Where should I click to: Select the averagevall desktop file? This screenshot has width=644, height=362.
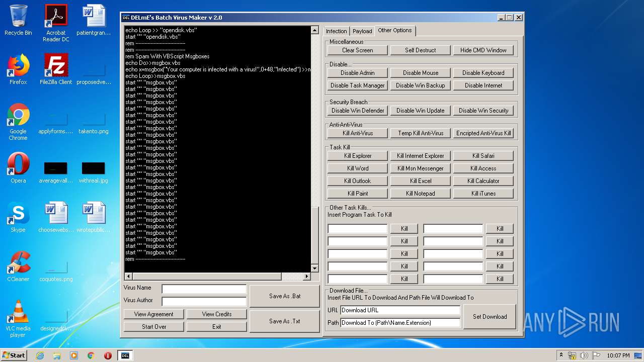[x=56, y=172]
